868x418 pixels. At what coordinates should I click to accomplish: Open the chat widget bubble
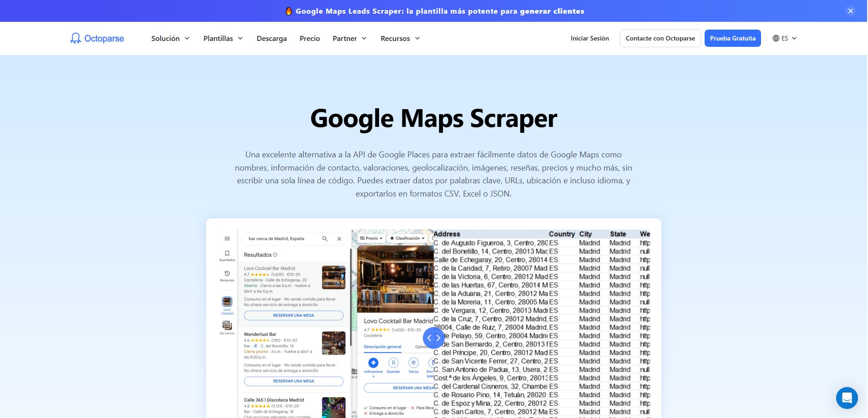tap(846, 398)
